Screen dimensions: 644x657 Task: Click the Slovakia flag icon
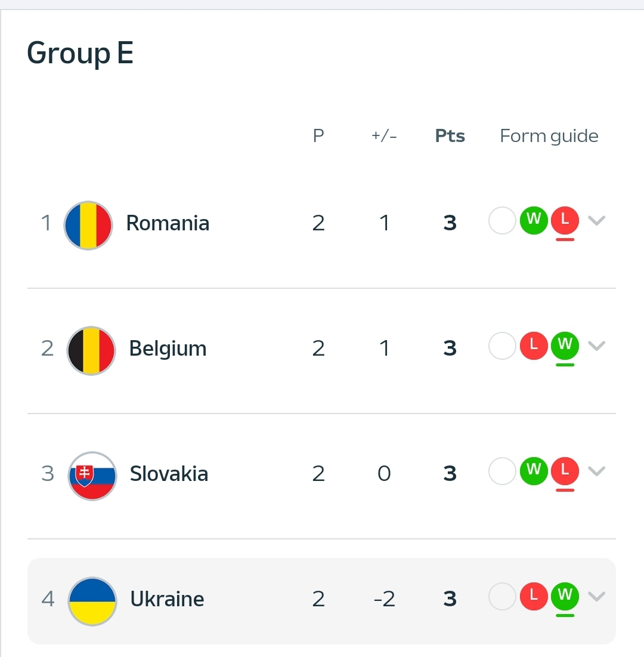tap(92, 476)
